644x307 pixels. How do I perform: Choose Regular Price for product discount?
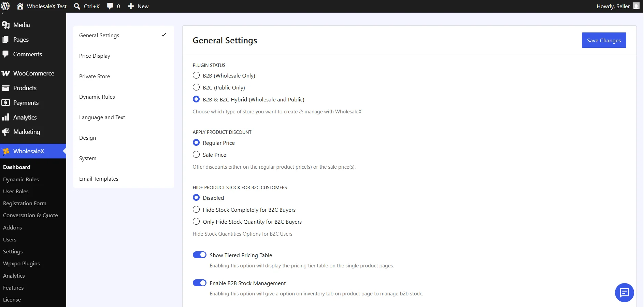196,143
